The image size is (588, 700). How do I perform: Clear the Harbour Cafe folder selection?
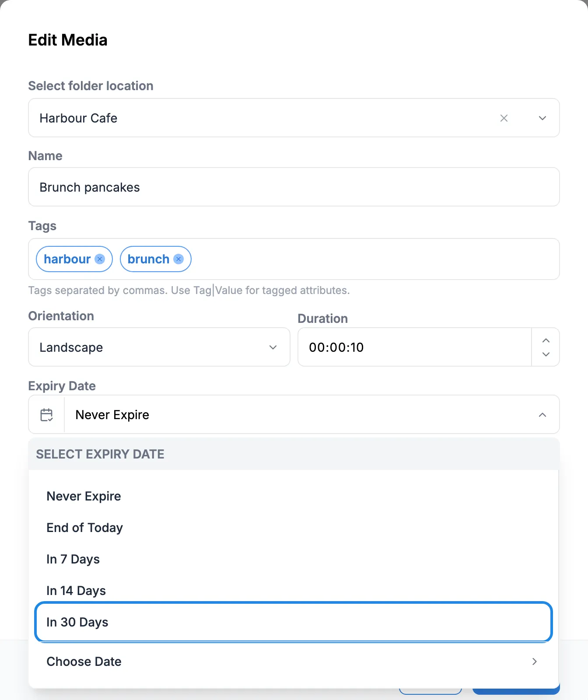pos(504,118)
